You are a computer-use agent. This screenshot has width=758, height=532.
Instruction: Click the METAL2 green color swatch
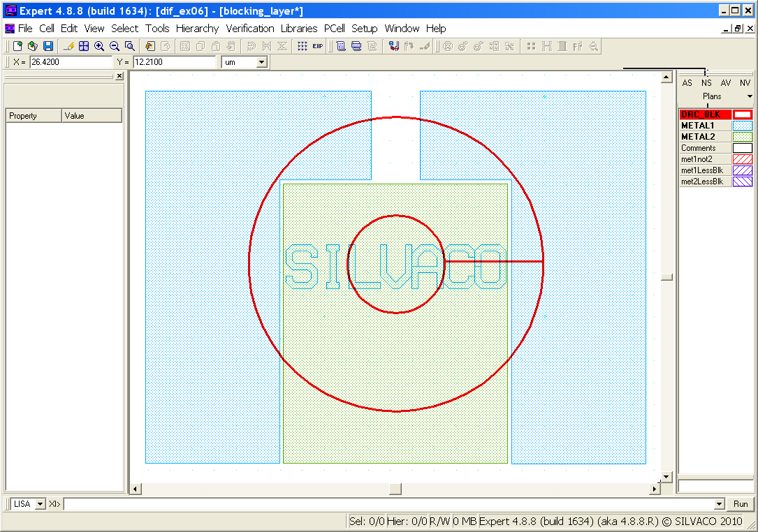tap(742, 137)
